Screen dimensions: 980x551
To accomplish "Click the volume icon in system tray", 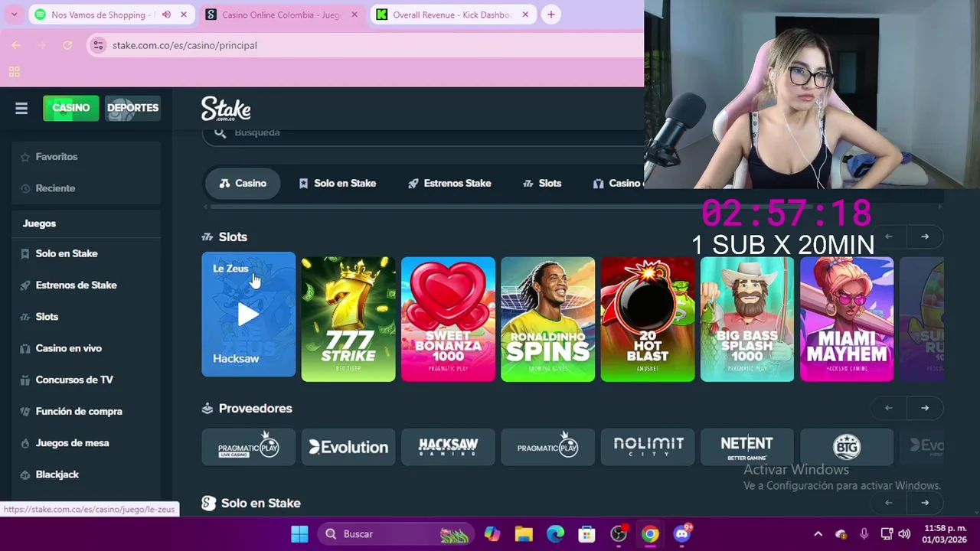I will pos(904,534).
